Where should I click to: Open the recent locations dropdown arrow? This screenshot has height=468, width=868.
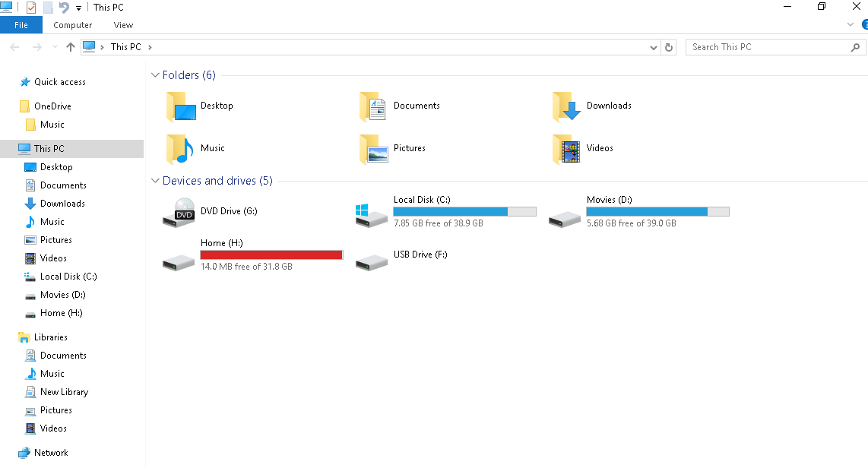point(54,47)
